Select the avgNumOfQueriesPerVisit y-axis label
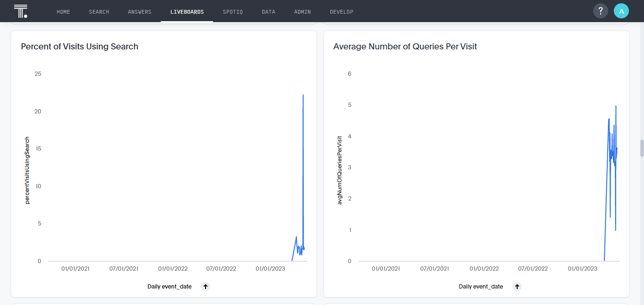 coord(339,170)
